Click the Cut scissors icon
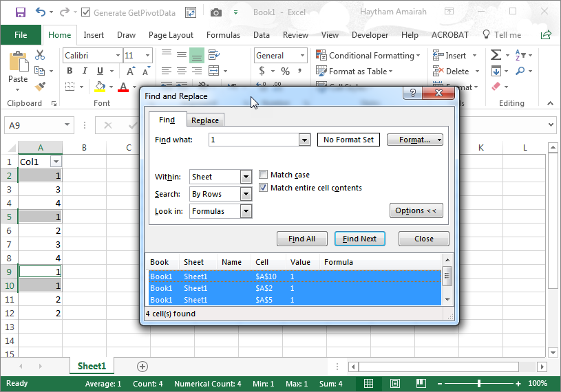This screenshot has height=392, width=561. (x=40, y=55)
